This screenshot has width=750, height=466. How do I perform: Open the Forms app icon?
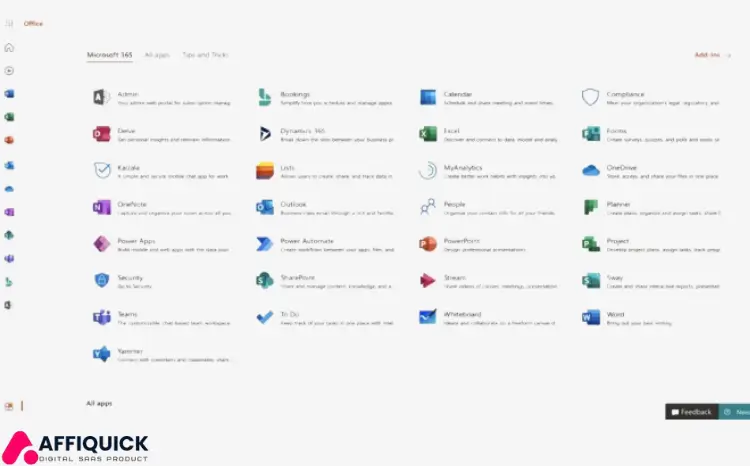[591, 134]
